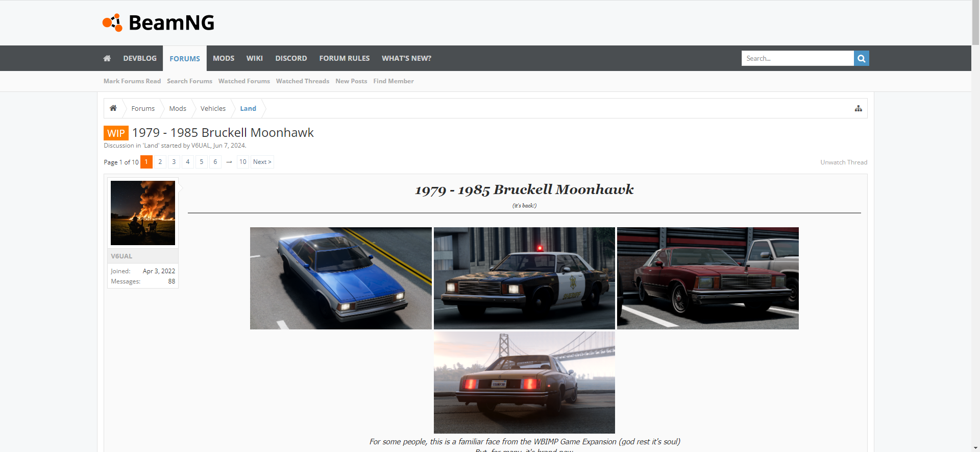Select the FORUMS tab
This screenshot has width=980, height=452.
185,58
